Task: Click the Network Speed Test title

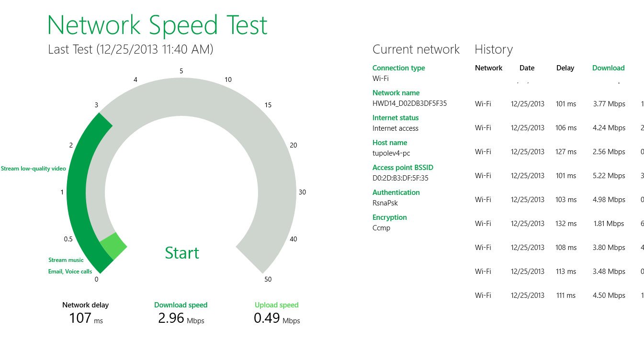Action: coord(158,24)
